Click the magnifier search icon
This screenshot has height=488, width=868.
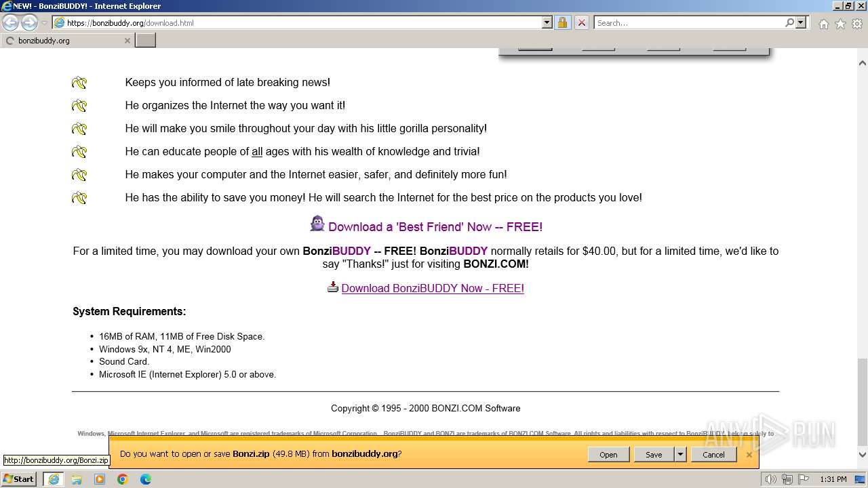point(789,23)
